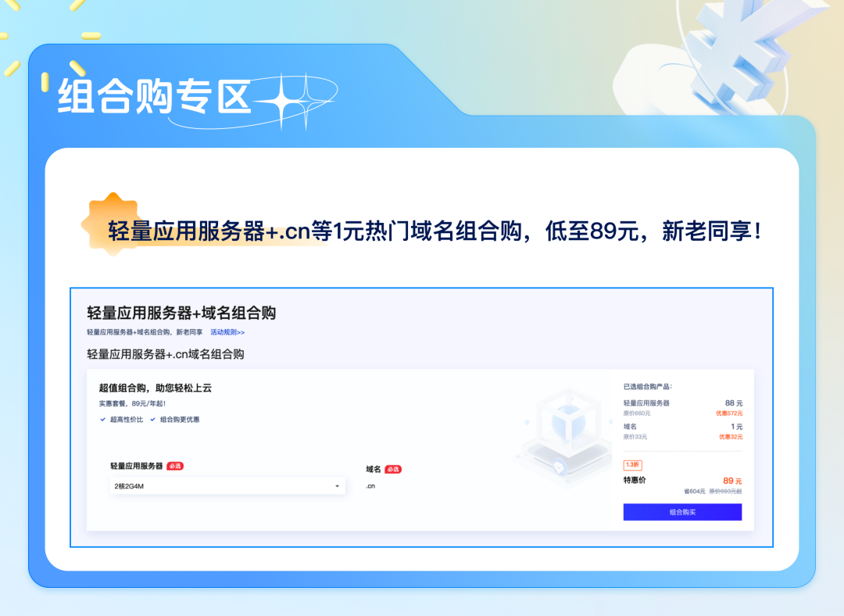Click the "88 元" server price
This screenshot has width=844, height=616.
pyautogui.click(x=734, y=403)
